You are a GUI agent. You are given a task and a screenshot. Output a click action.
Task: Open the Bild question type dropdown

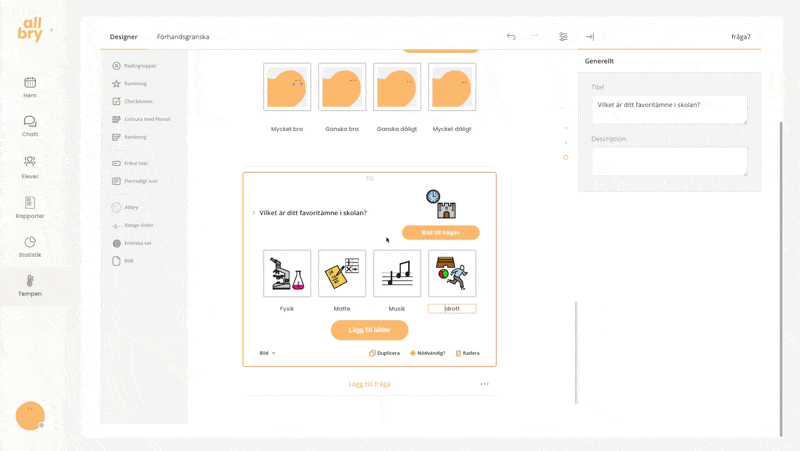tap(267, 353)
